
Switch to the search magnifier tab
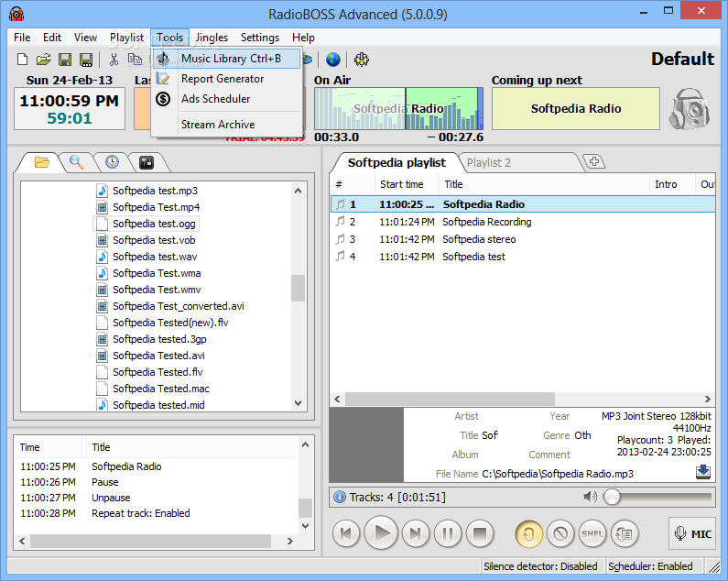coord(77,162)
